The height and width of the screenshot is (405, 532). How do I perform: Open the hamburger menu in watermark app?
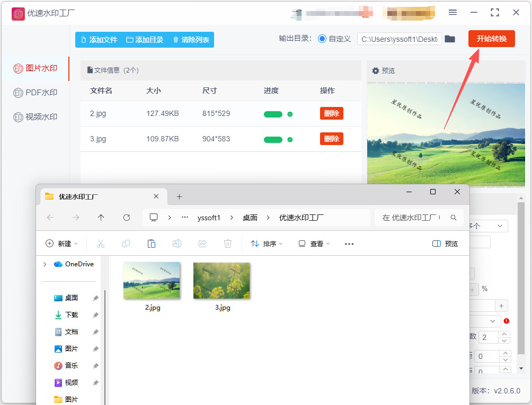click(453, 13)
